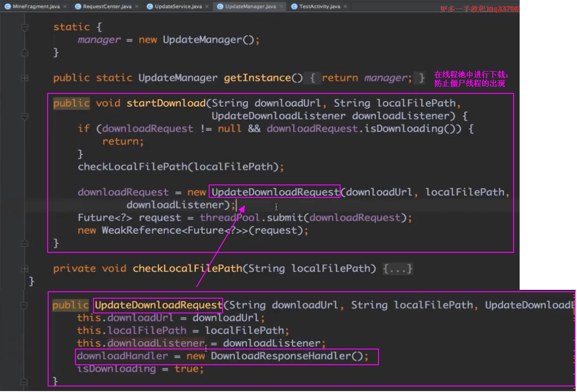Click the class icon on TestActivity.java tab
The width and height of the screenshot is (577, 392).
pyautogui.click(x=294, y=6)
